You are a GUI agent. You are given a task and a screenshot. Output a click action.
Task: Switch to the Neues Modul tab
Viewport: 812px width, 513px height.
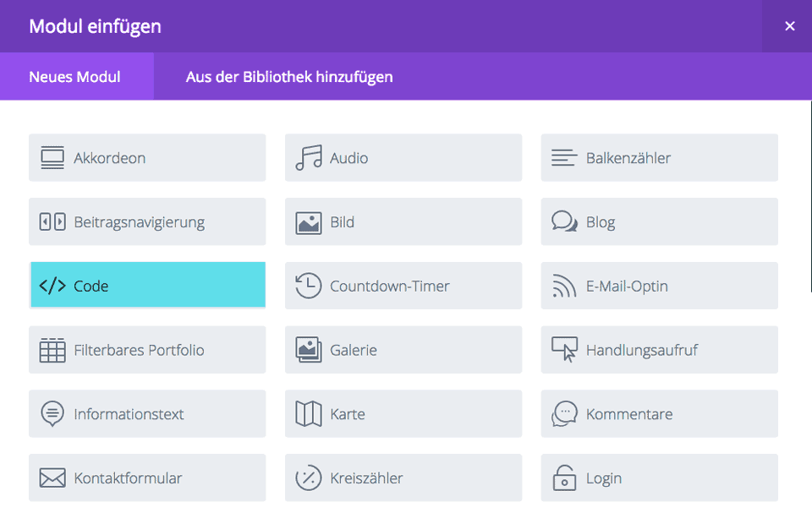77,77
